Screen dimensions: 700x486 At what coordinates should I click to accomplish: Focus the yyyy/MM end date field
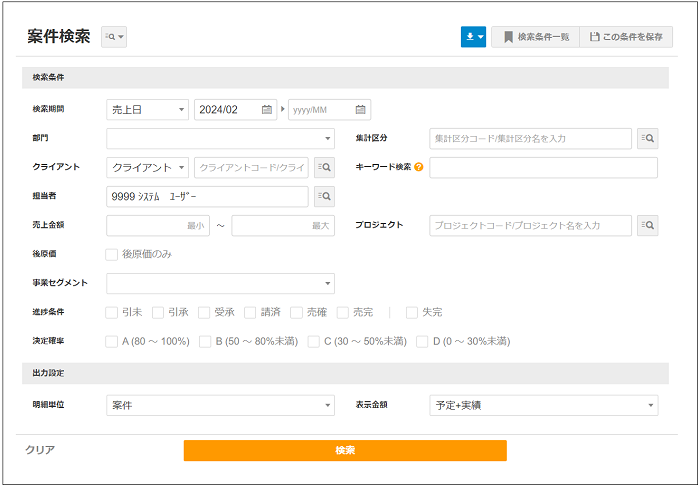pos(329,109)
